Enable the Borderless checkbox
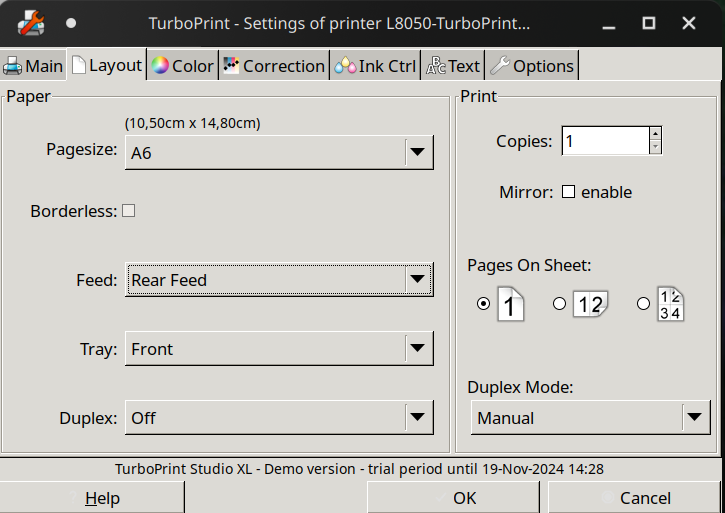This screenshot has width=725, height=513. click(128, 211)
